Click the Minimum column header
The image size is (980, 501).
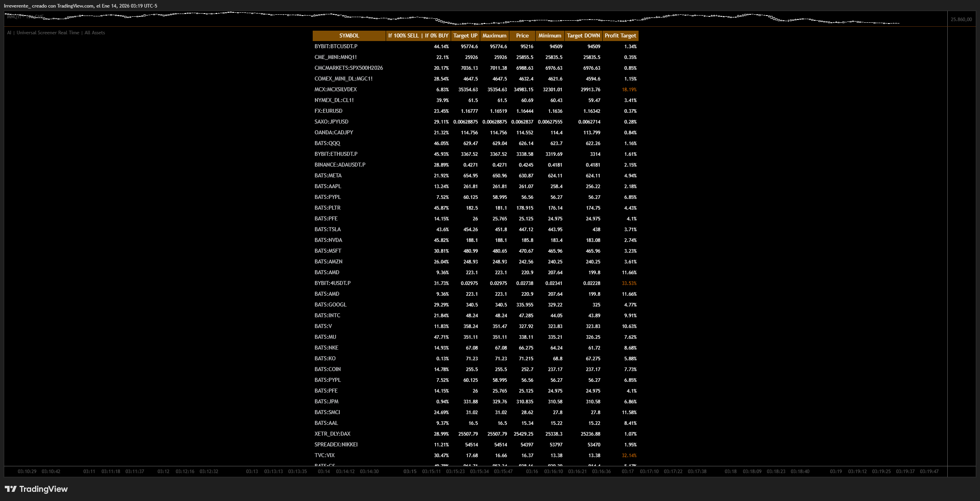point(550,36)
